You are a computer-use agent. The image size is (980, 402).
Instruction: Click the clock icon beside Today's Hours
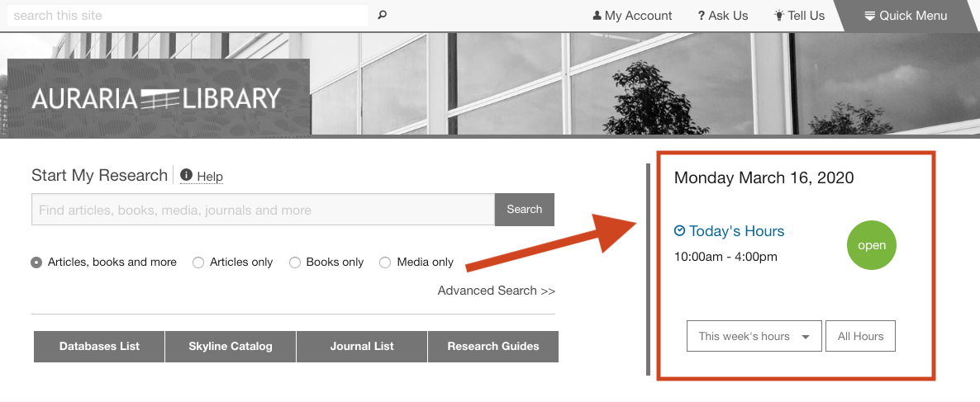tap(680, 231)
